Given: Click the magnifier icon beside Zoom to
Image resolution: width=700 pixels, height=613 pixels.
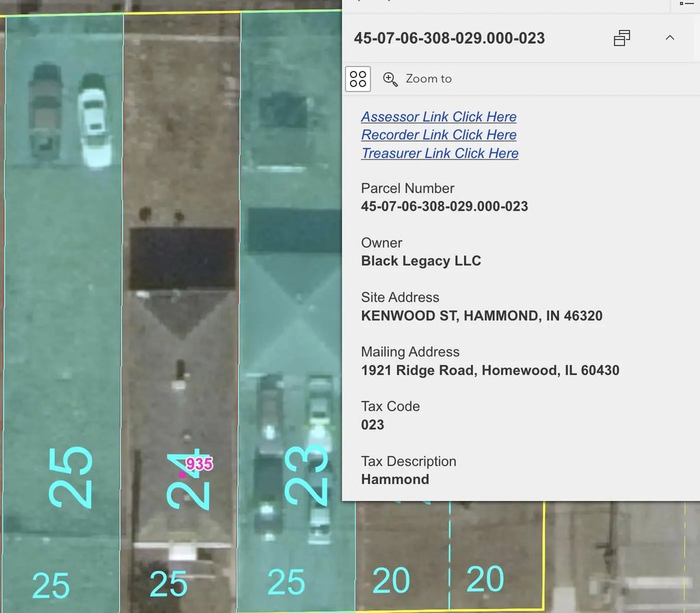Looking at the screenshot, I should [x=390, y=79].
